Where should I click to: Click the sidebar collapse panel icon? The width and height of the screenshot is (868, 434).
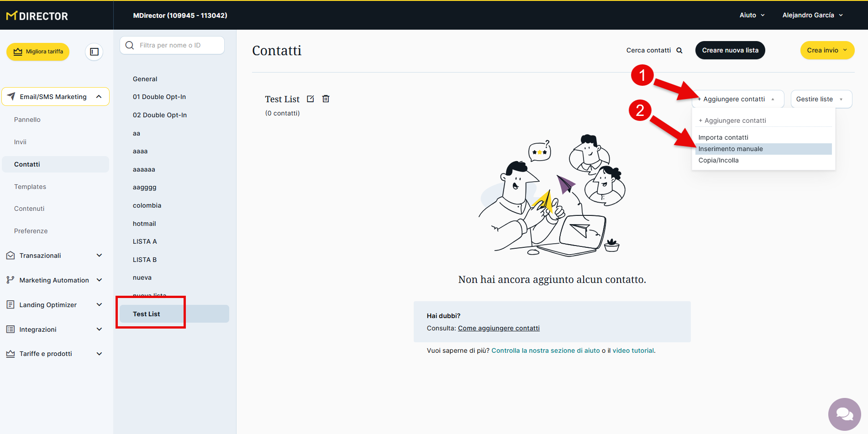pyautogui.click(x=94, y=52)
